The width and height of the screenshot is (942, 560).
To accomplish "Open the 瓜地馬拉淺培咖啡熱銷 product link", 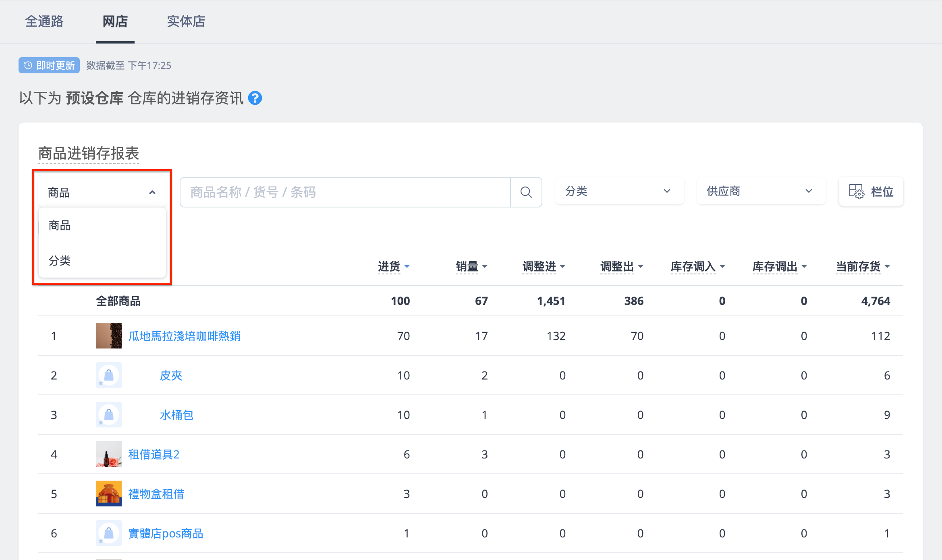I will pyautogui.click(x=185, y=336).
